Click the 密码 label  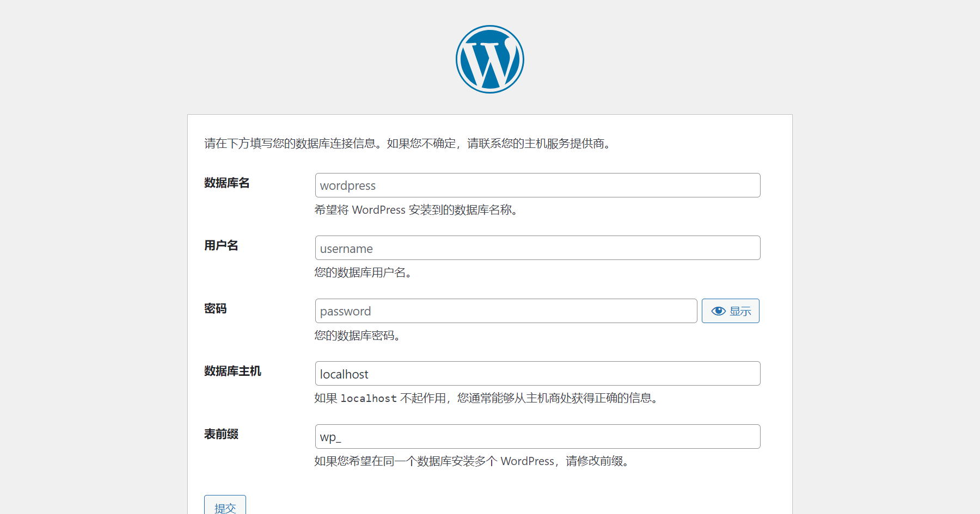[216, 308]
